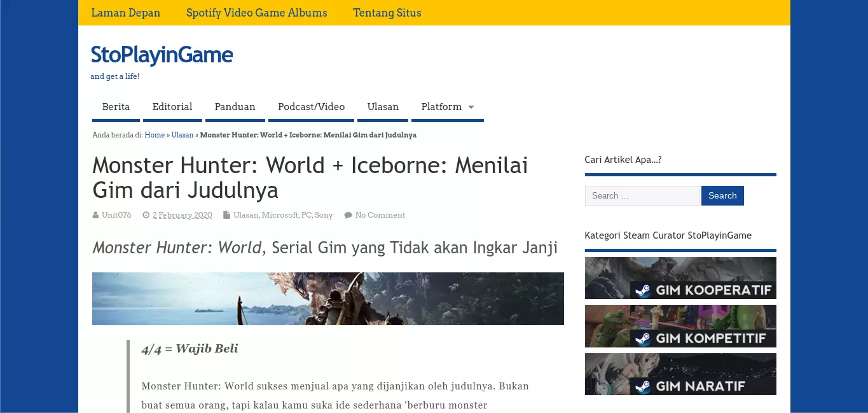Click Steam logo on GIM KOOPERATIF banner
Screen dimensions: 868x413
643,291
